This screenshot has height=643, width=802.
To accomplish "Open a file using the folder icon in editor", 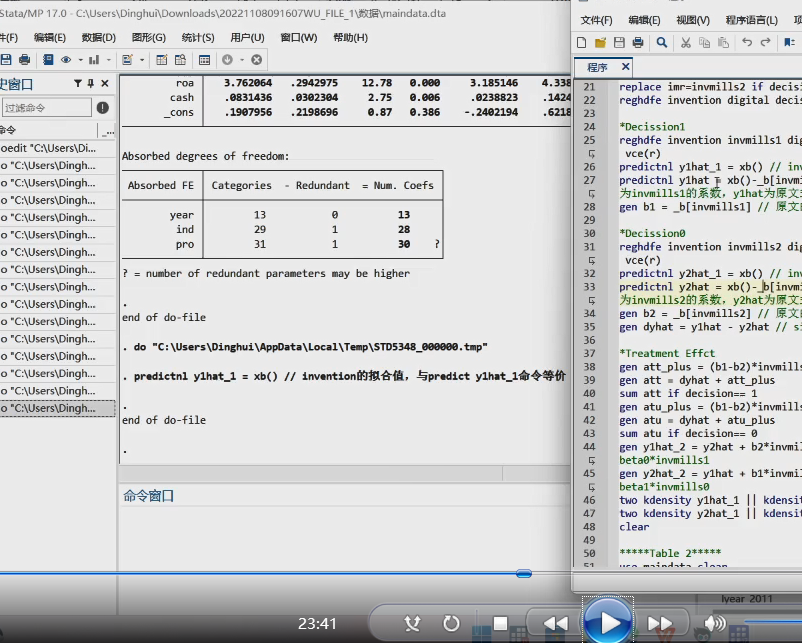I will coord(600,42).
